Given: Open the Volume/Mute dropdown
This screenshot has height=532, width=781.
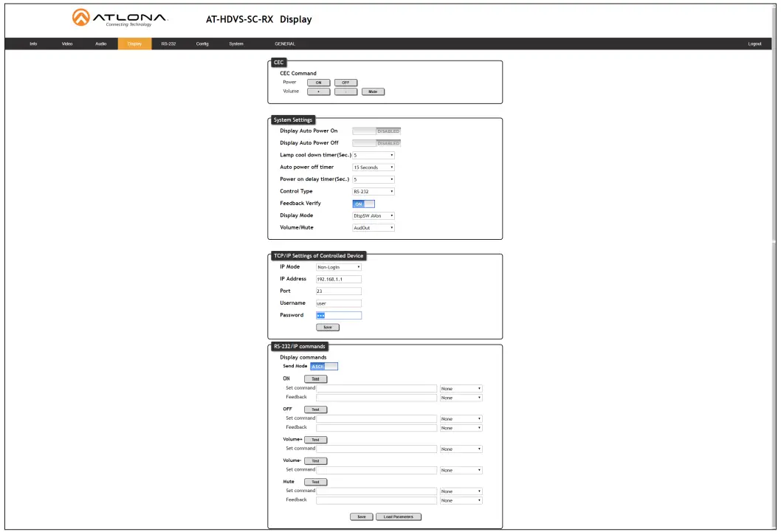Looking at the screenshot, I should pos(374,228).
